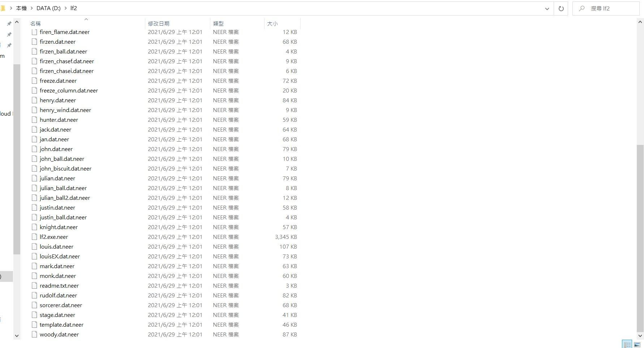The height and width of the screenshot is (348, 644).
Task: Click the file icon of firzen.dat.neer
Action: click(x=34, y=42)
